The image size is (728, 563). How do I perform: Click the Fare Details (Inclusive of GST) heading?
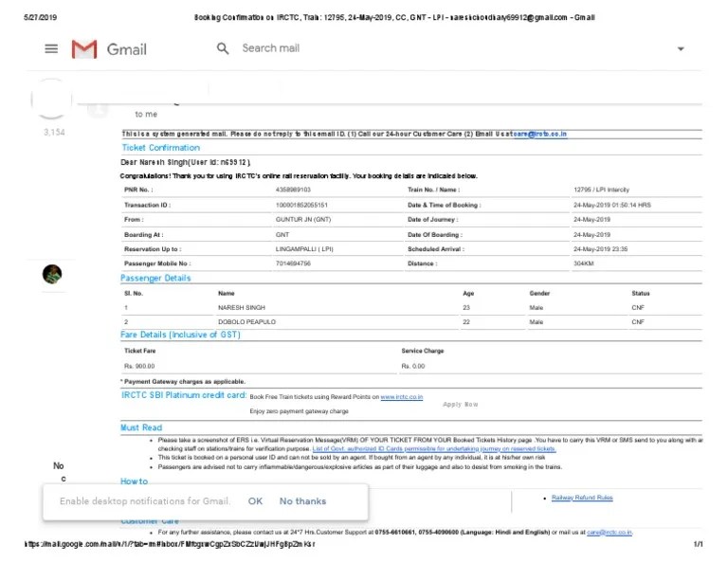pyautogui.click(x=180, y=335)
